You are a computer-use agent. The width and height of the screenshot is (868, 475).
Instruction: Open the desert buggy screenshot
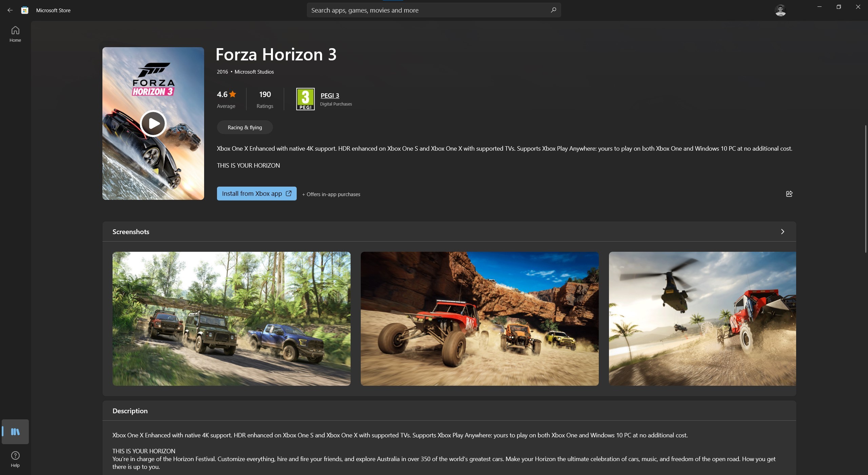point(480,319)
